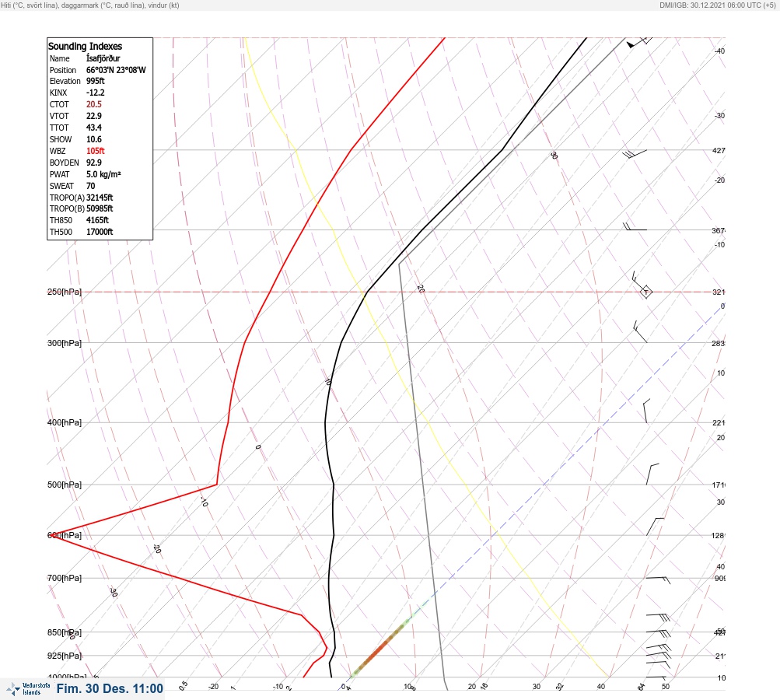780x700 pixels.
Task: Click the wind barb at 700 hPa
Action: [x=658, y=579]
